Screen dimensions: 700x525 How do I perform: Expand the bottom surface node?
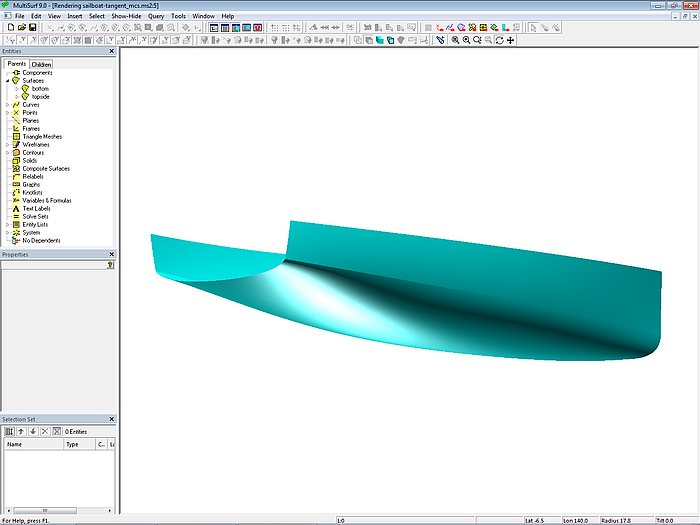[x=16, y=89]
